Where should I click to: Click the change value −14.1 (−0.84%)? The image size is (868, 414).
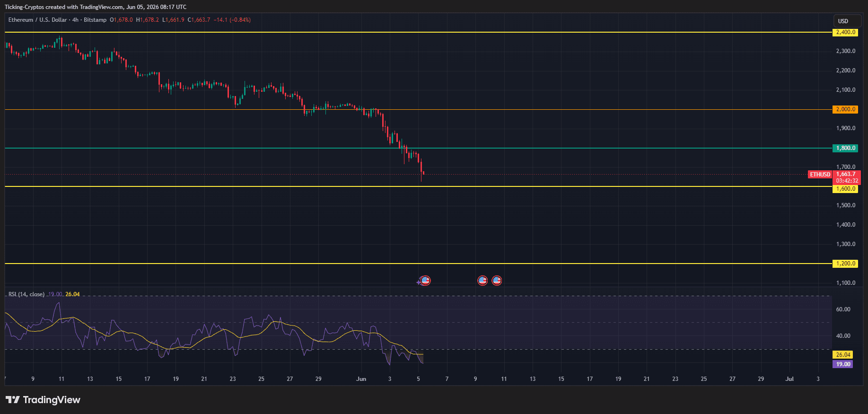232,20
